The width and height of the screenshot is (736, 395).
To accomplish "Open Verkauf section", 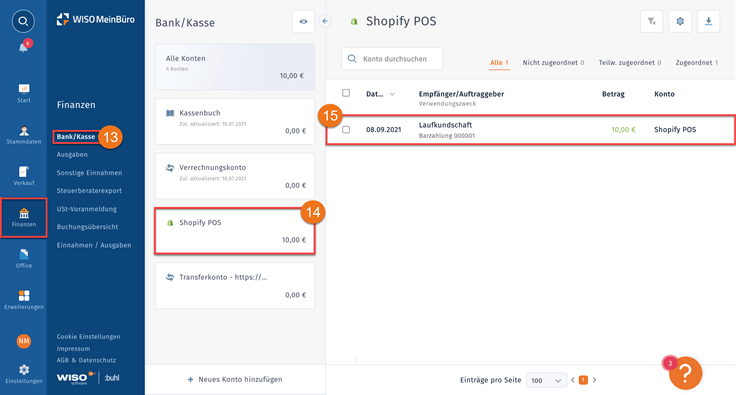I will 24,176.
